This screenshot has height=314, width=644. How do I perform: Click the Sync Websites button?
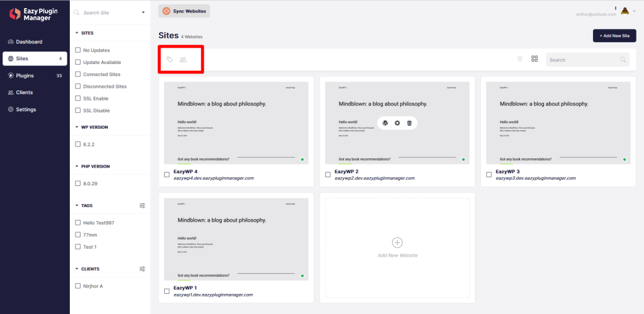click(x=184, y=11)
